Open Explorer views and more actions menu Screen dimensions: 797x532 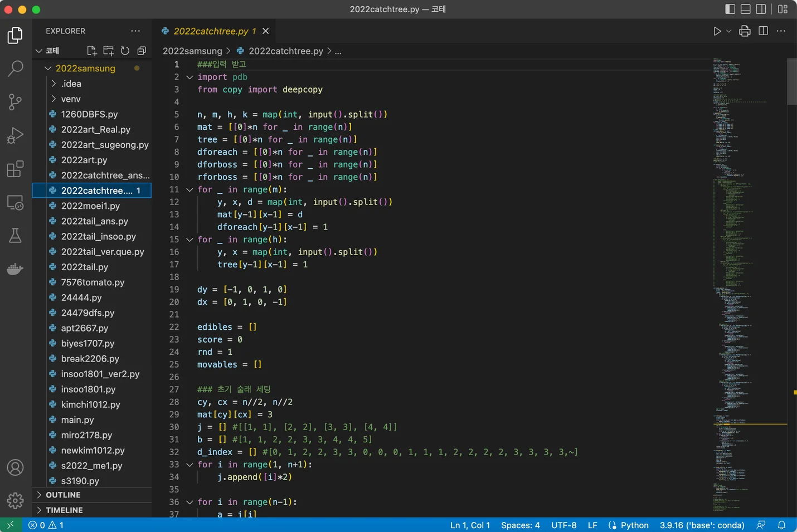[x=135, y=31]
